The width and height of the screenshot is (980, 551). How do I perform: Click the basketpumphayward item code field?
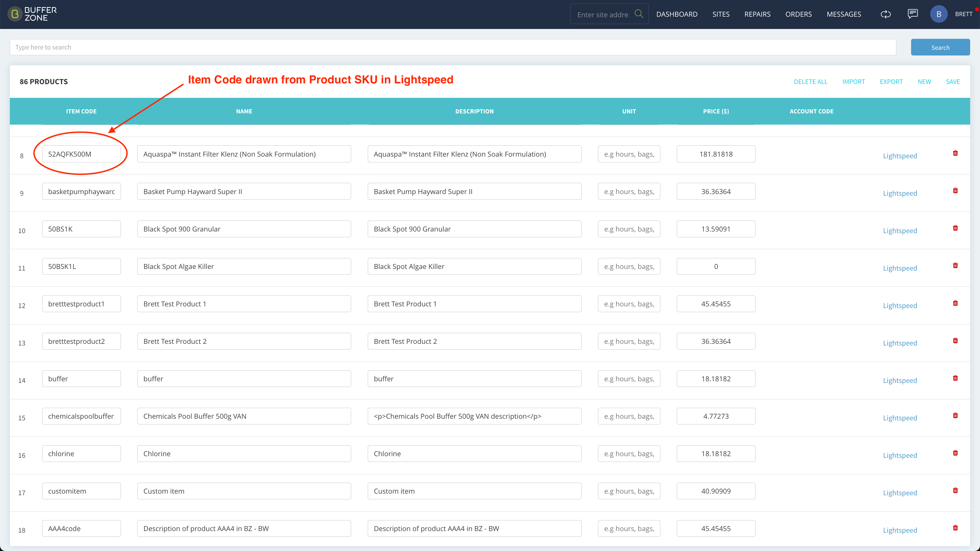click(x=81, y=191)
